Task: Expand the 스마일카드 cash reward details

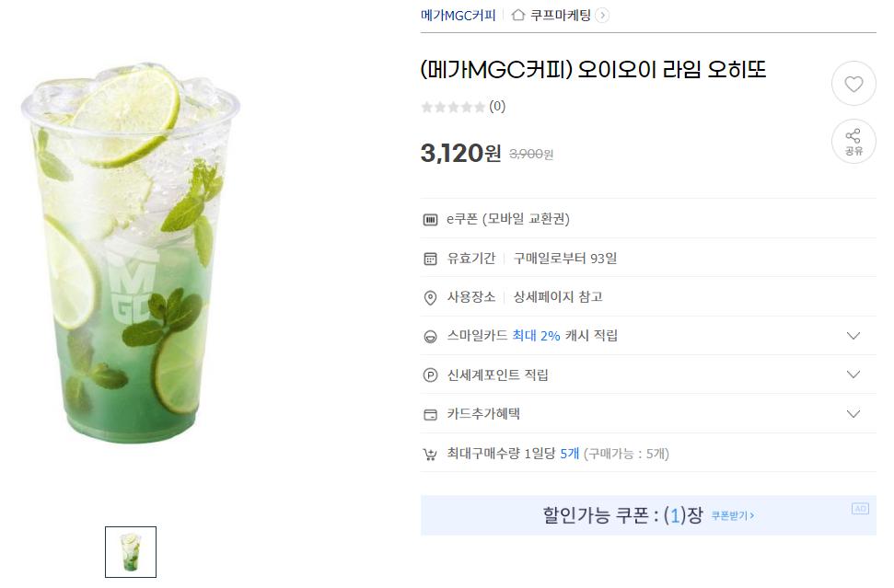Action: pyautogui.click(x=853, y=336)
